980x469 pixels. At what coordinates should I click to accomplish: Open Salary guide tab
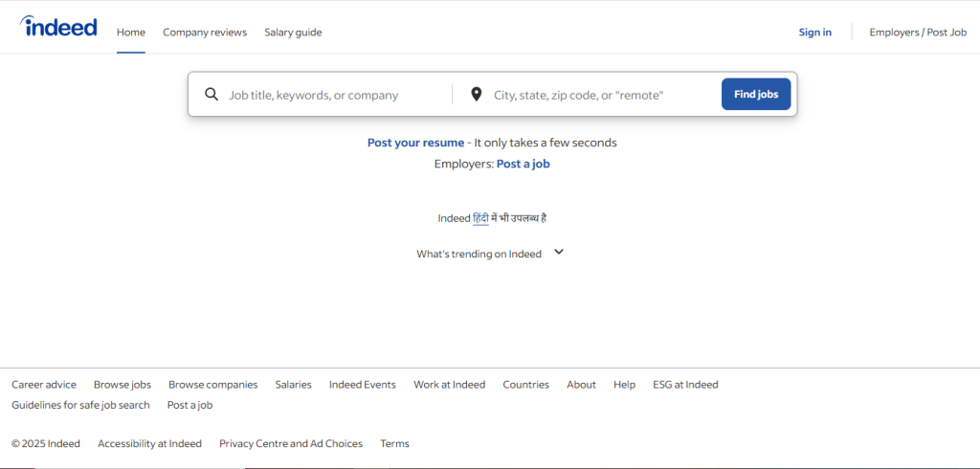pos(293,32)
